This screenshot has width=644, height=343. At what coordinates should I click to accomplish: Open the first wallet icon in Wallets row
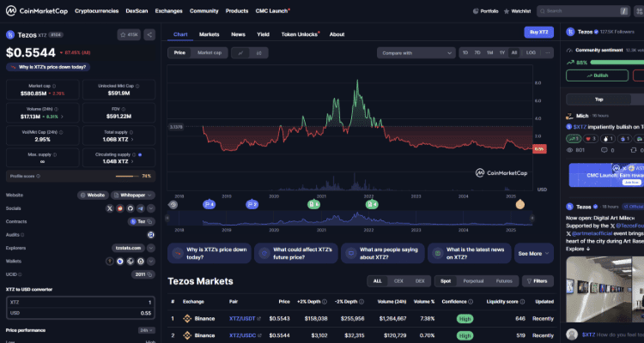110,261
